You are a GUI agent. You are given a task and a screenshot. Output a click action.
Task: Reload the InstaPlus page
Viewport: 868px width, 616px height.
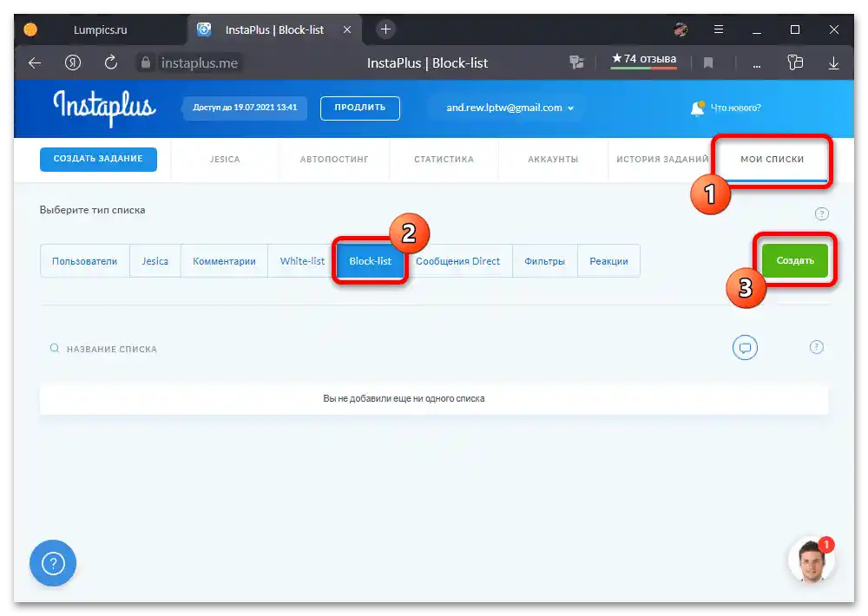[111, 62]
